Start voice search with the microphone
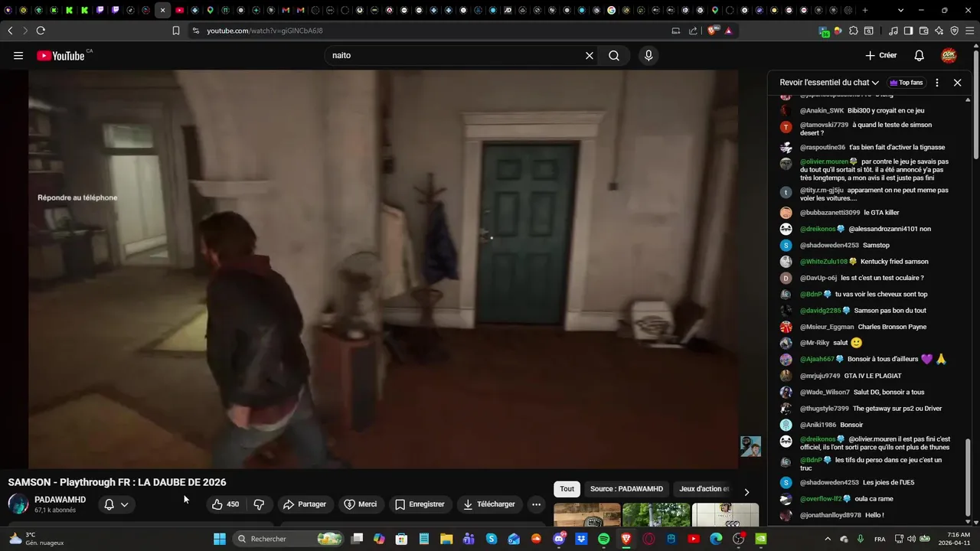Screen dimensions: 980x551 [648, 55]
